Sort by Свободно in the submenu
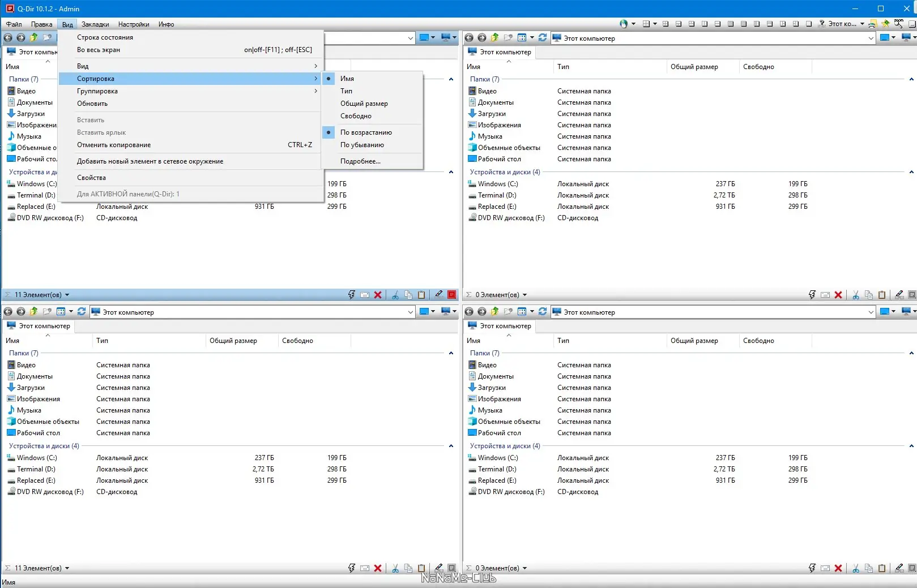The height and width of the screenshot is (588, 917). coord(372,116)
